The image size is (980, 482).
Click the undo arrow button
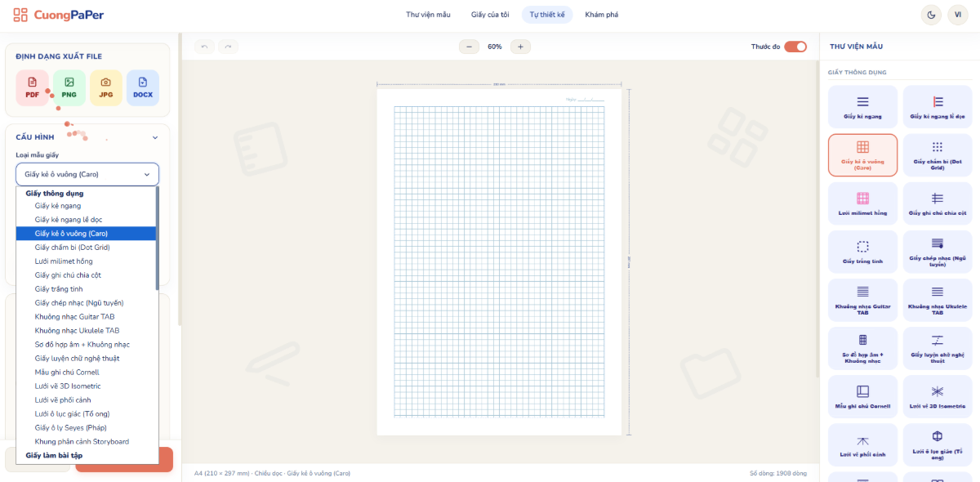pos(204,47)
